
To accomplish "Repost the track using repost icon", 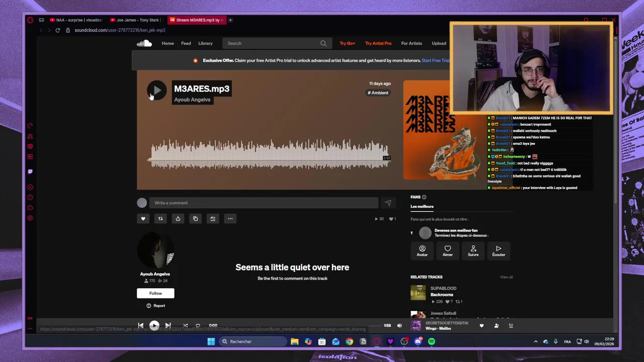I will 160,219.
